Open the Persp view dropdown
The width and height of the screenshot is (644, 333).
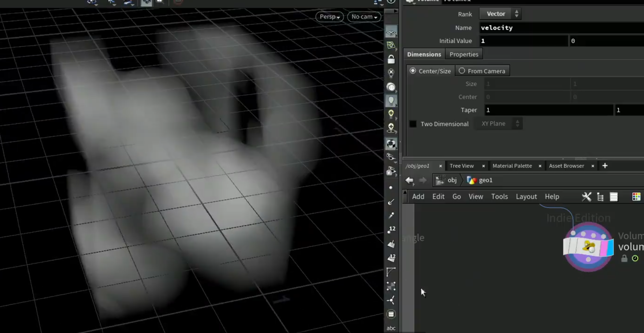pyautogui.click(x=329, y=17)
